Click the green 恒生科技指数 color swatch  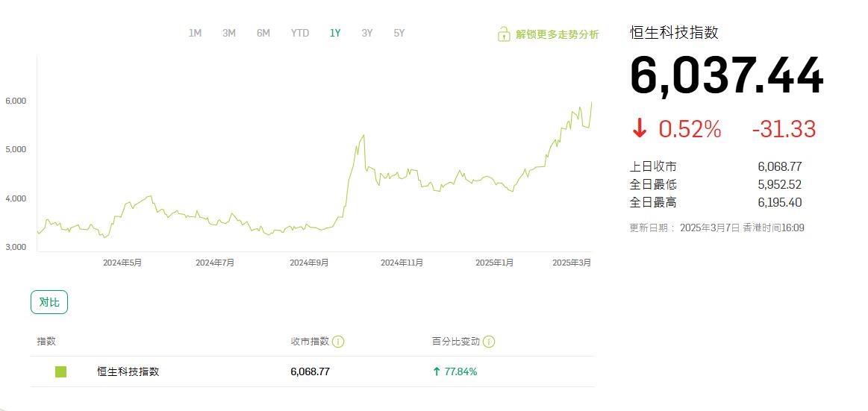[x=60, y=371]
